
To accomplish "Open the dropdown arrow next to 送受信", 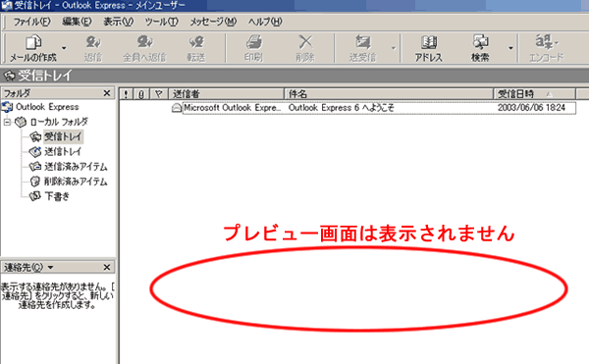I will click(394, 48).
